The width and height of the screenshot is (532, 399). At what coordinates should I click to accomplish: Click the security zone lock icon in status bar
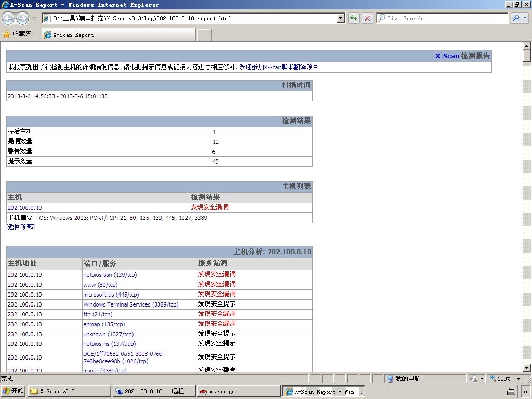pyautogui.click(x=474, y=379)
